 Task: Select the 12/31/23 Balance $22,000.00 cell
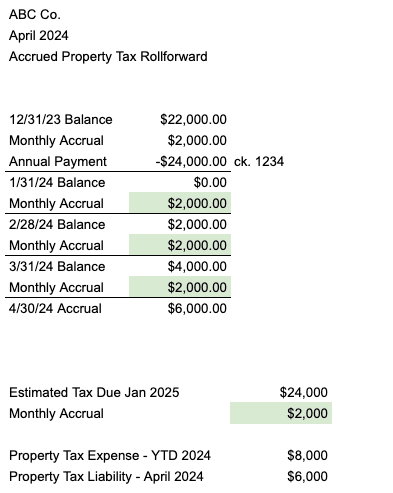pos(193,119)
